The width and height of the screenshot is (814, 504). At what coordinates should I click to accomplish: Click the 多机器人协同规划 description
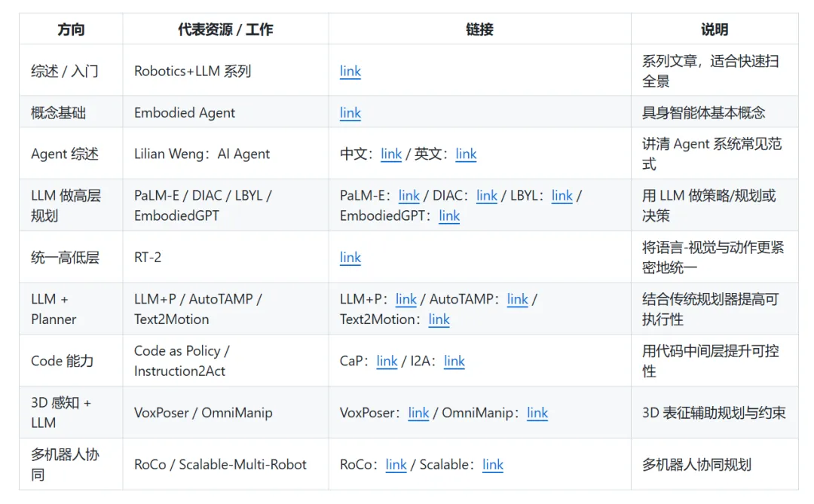pos(715,465)
